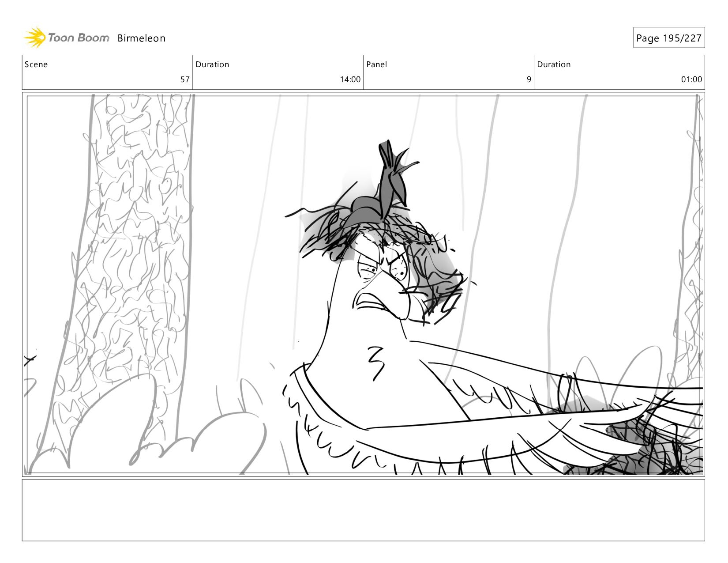728x563 pixels.
Task: Click the panel number '9'
Action: pyautogui.click(x=529, y=79)
